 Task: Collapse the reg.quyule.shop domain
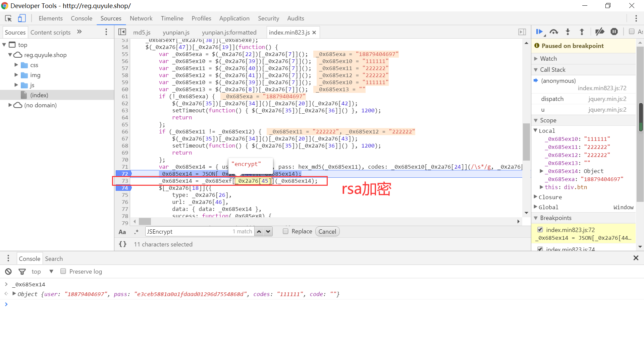[10, 55]
